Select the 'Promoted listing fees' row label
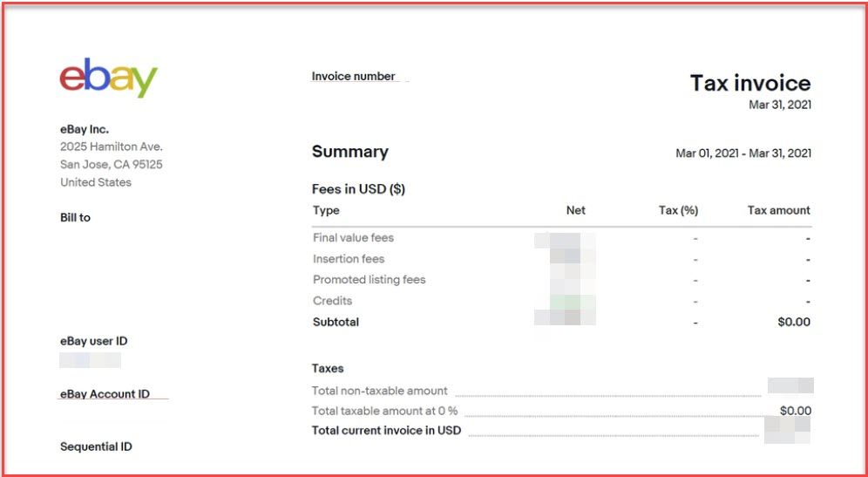 pos(370,280)
